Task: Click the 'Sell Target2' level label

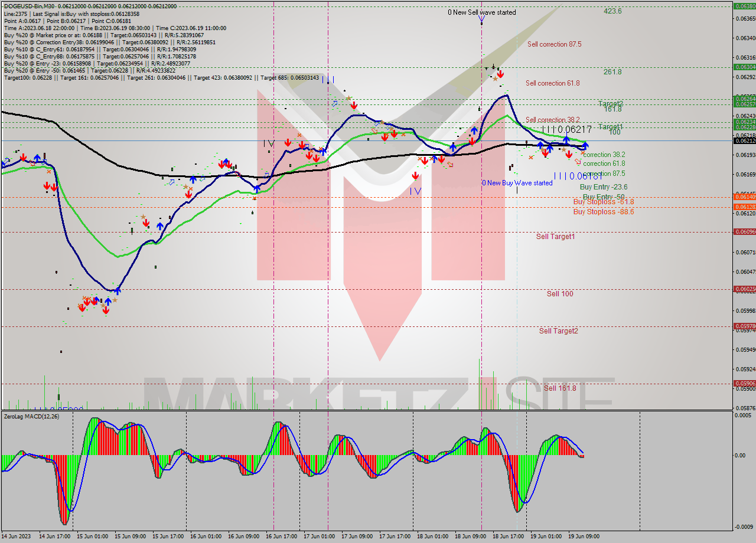Action: pyautogui.click(x=558, y=331)
